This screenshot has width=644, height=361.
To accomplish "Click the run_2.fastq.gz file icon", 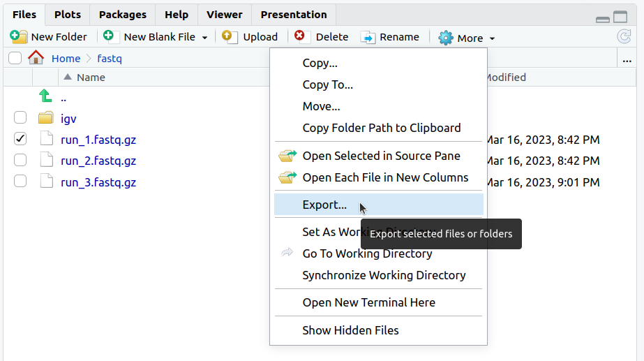I will (47, 159).
